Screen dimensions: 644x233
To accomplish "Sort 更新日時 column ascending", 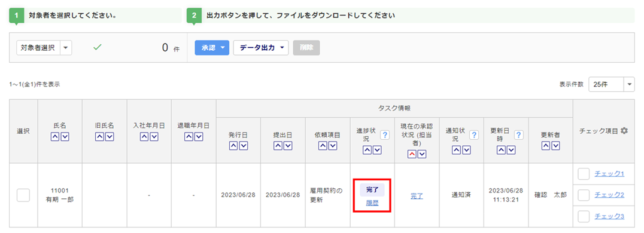I will 502,150.
